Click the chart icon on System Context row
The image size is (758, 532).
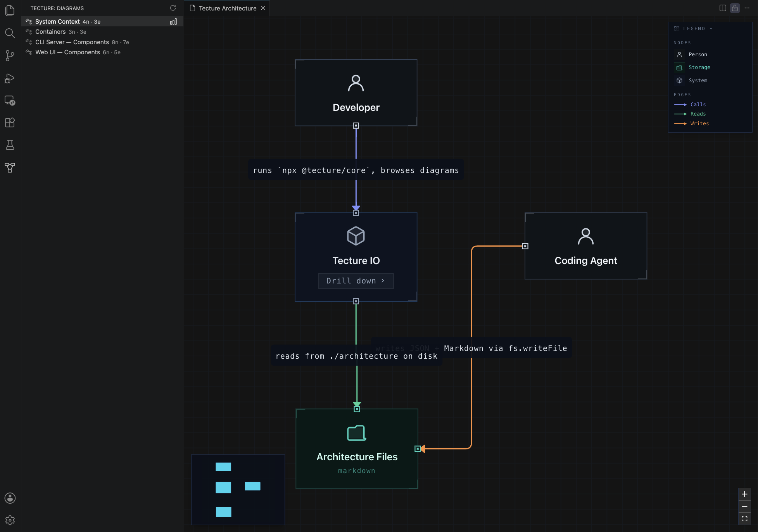point(173,22)
